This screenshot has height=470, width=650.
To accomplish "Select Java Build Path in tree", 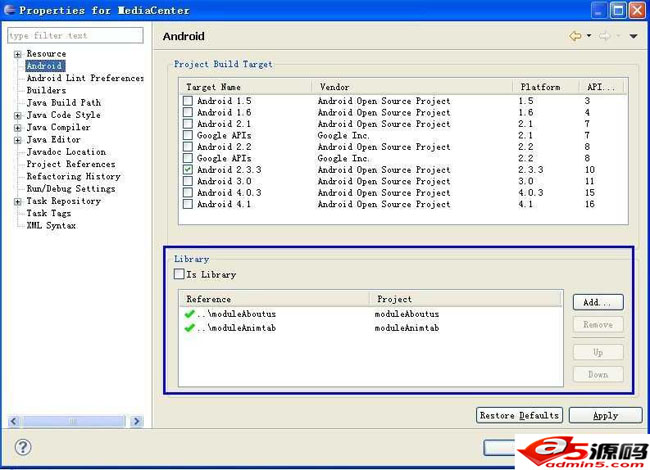I will pos(63,103).
